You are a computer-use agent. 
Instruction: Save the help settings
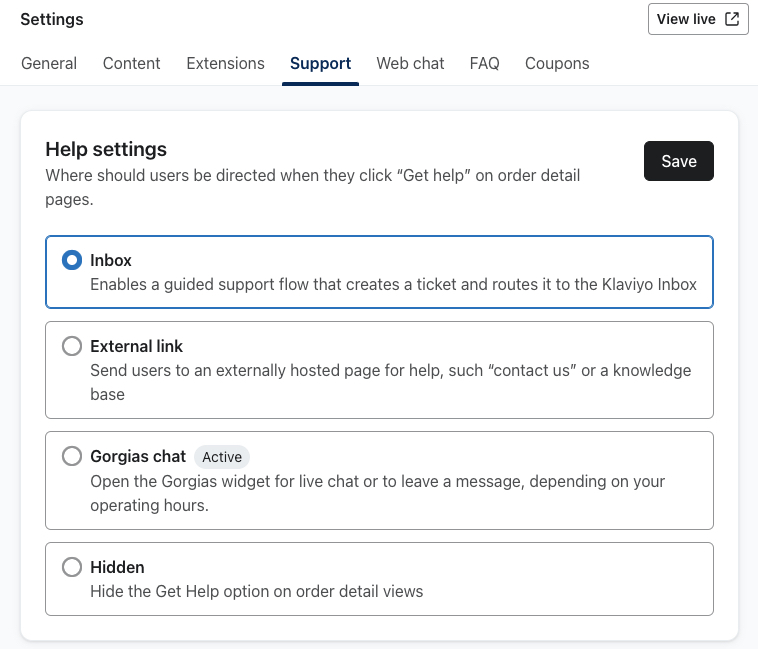coord(679,161)
